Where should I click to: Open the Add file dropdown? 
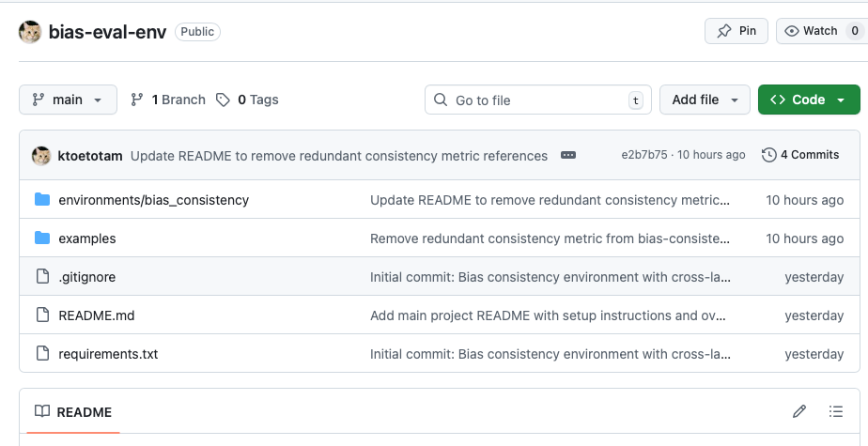[x=705, y=100]
